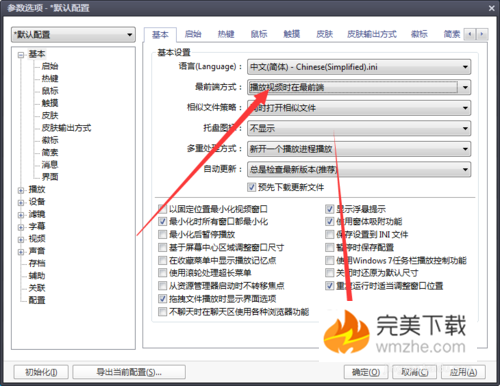The image size is (500, 386).
Task: Open the 相似文件策略 dropdown
Action: (x=359, y=108)
